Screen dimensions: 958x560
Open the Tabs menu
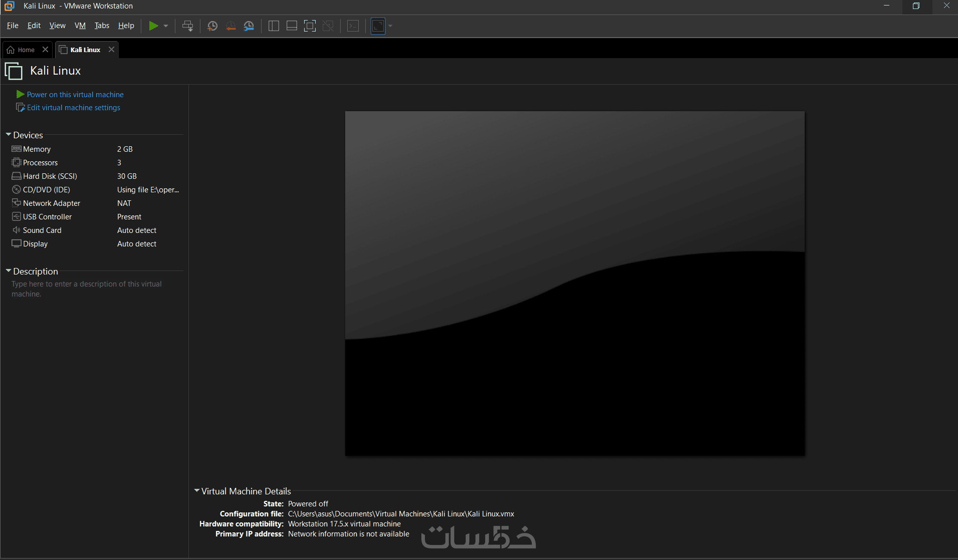102,26
